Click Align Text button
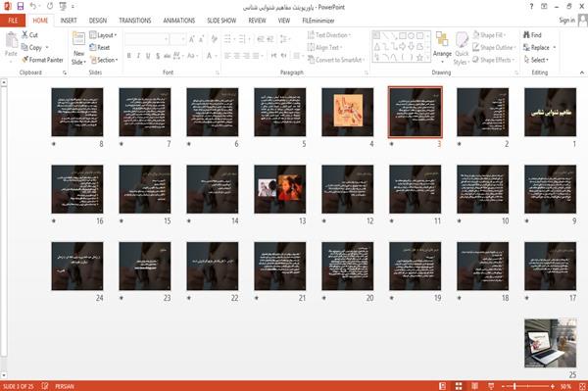 (x=324, y=47)
